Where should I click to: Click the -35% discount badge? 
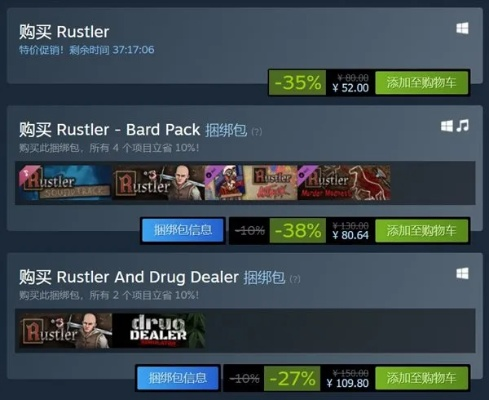click(x=298, y=83)
